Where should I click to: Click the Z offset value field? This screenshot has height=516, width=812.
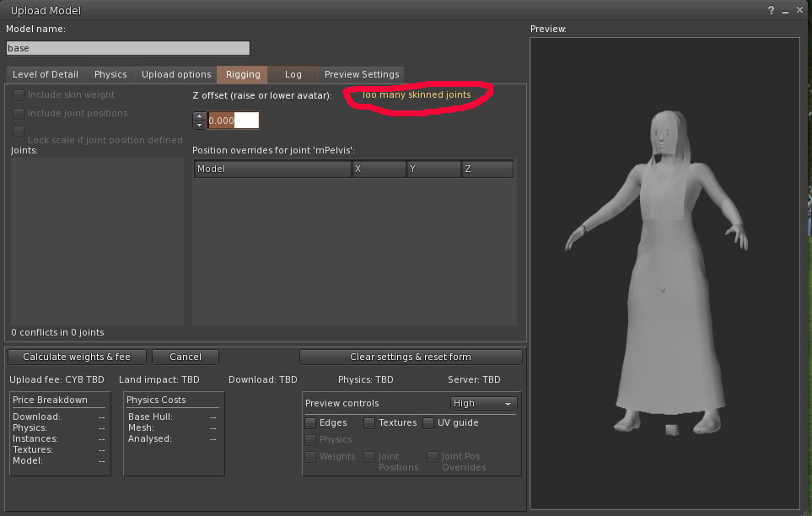(x=233, y=121)
